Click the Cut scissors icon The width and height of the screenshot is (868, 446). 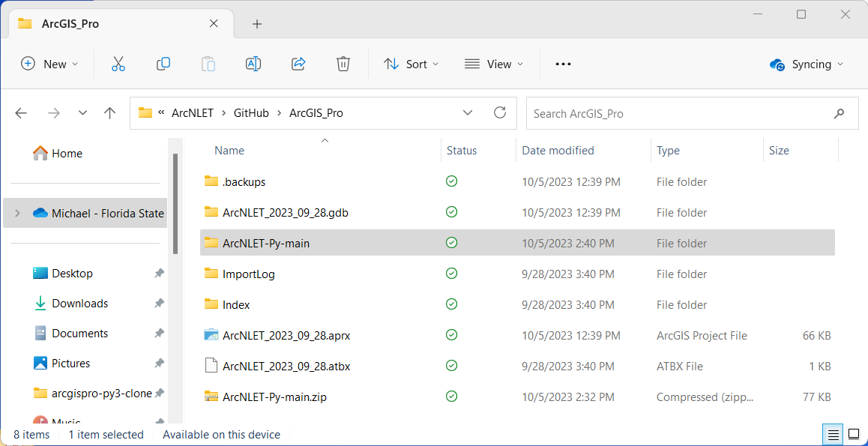click(x=118, y=64)
